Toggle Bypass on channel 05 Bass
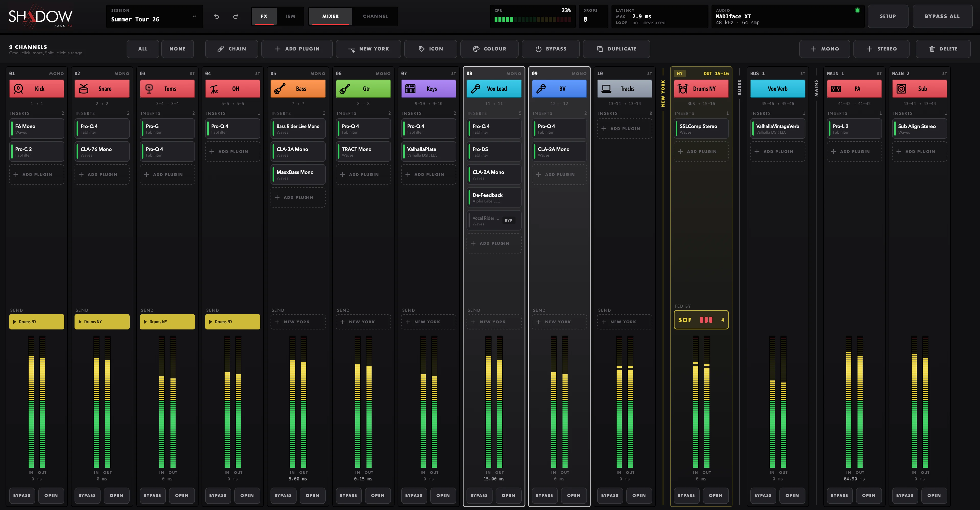 coord(283,495)
